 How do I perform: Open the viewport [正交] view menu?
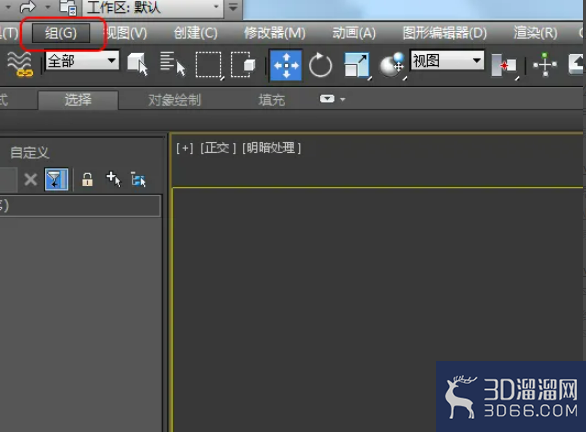click(x=218, y=148)
